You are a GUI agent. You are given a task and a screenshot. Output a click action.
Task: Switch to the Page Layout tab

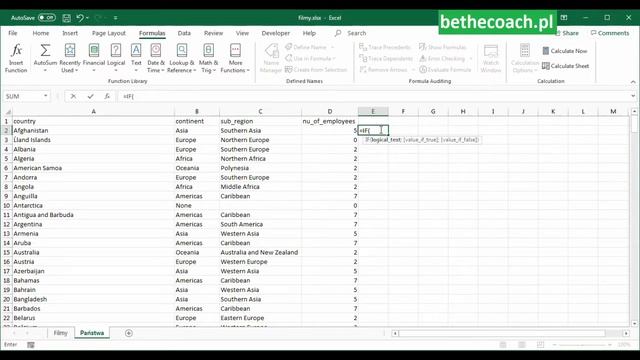tap(109, 33)
